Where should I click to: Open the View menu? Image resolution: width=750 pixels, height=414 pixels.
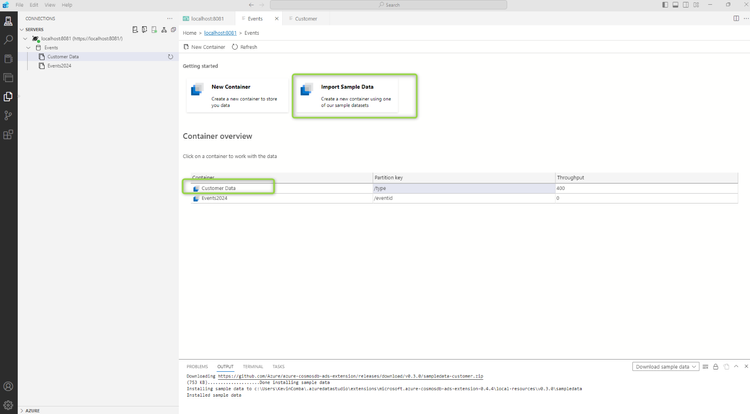[x=50, y=5]
